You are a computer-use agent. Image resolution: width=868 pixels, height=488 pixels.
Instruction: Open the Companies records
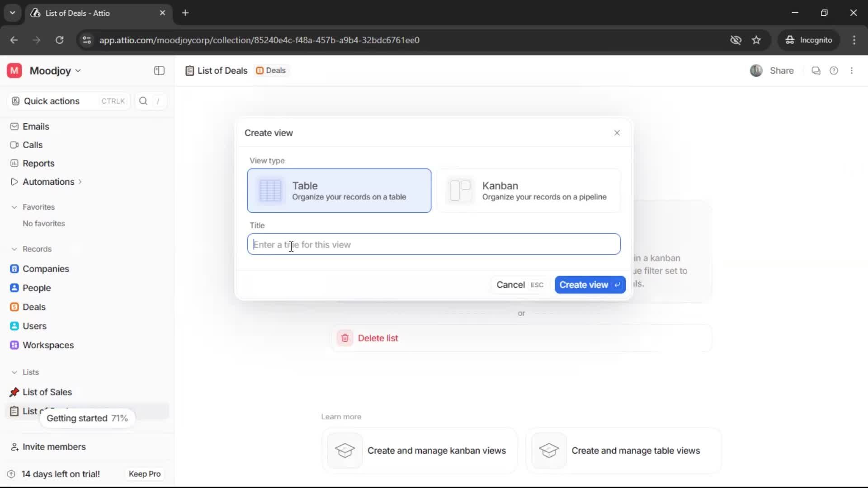[x=46, y=269]
